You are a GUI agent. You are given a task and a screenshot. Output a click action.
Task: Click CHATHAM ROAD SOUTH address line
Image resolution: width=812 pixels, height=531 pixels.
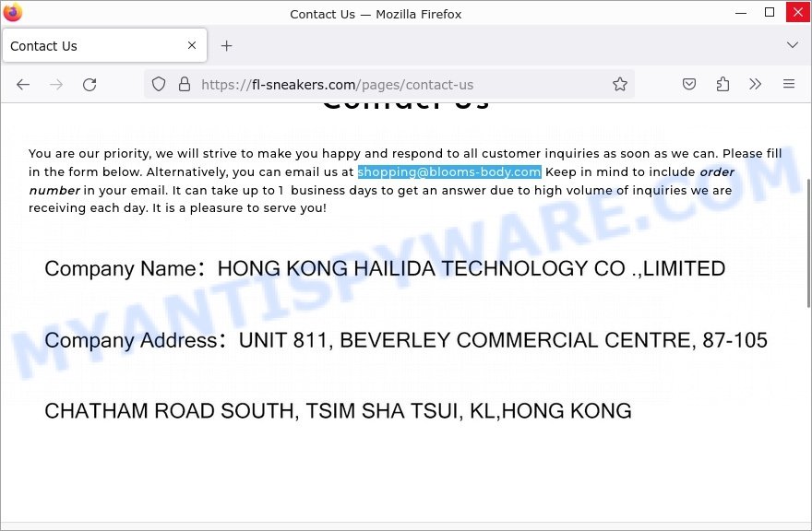(x=338, y=411)
